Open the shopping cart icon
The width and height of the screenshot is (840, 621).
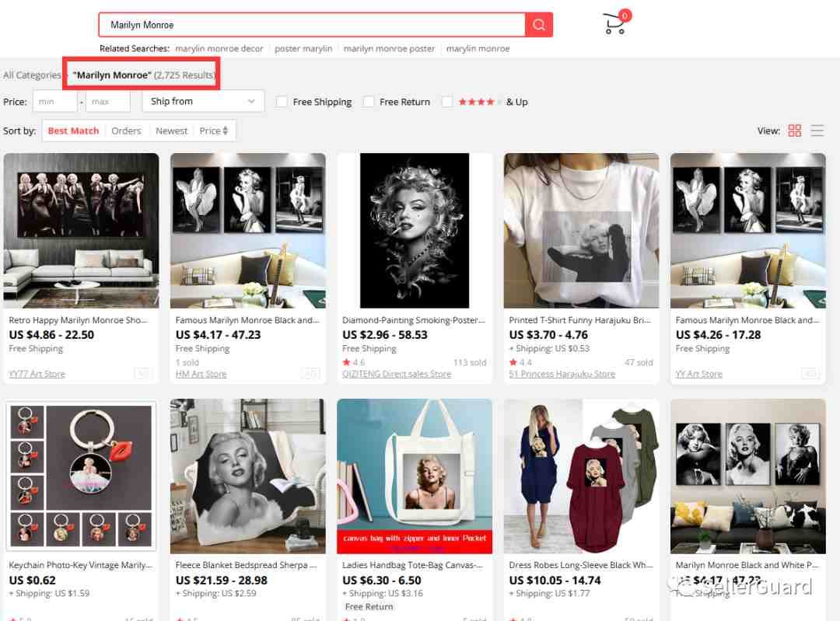[x=615, y=23]
